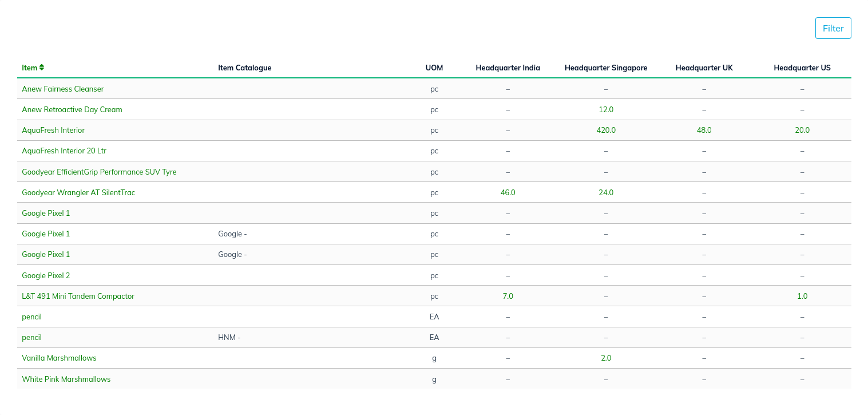Click the 12.0 Singapore stock value
The height and width of the screenshot is (415, 868).
point(606,109)
